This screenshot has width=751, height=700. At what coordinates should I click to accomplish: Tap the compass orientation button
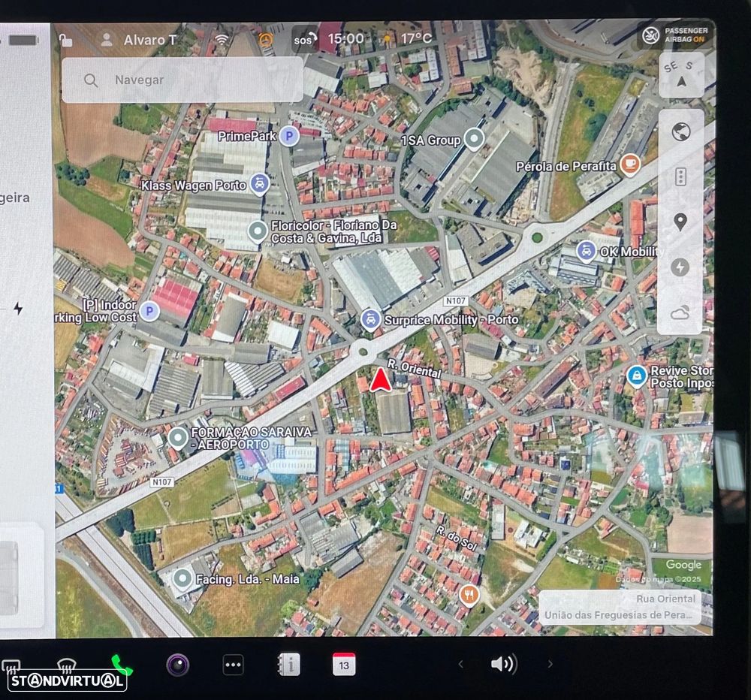[x=681, y=75]
